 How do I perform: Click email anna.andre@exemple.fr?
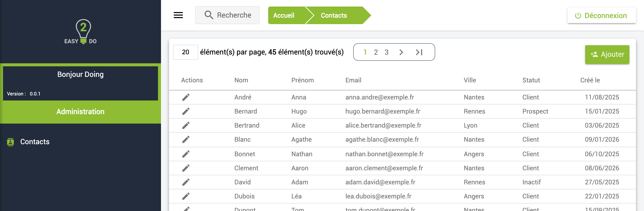pos(380,97)
